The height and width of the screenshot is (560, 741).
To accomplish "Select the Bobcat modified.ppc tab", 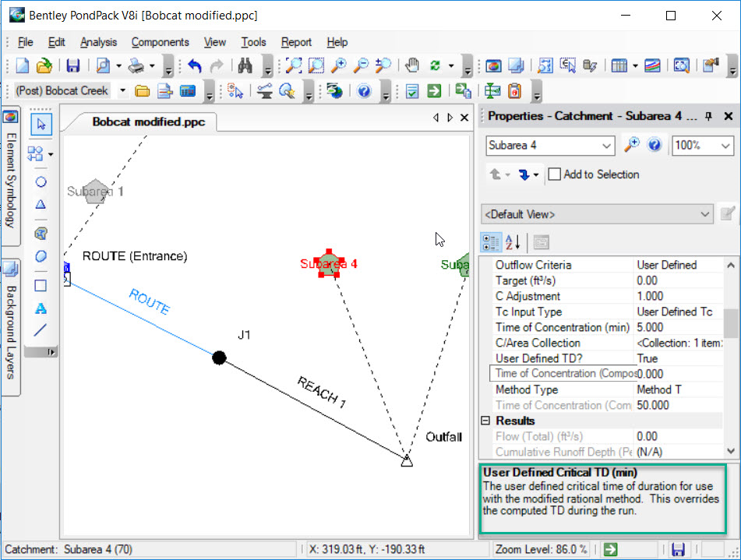I will point(148,122).
